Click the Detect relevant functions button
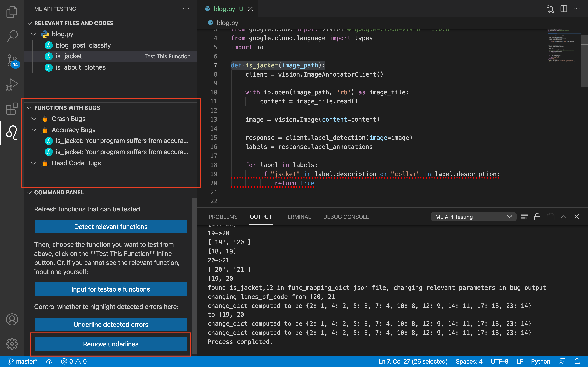Screen dimensions: 588x367 (x=111, y=226)
